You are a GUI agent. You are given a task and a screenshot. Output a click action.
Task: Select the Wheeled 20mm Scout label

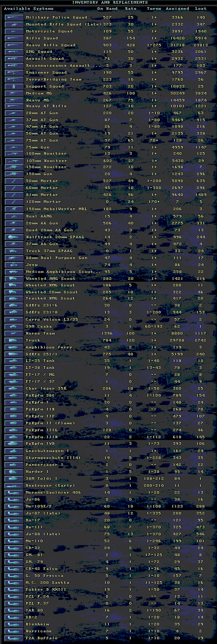point(52,292)
